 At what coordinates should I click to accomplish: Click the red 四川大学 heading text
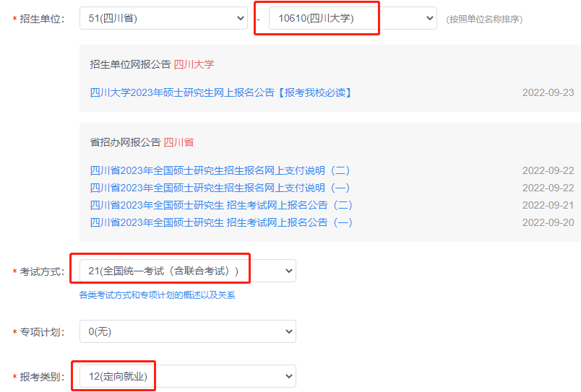tap(194, 64)
